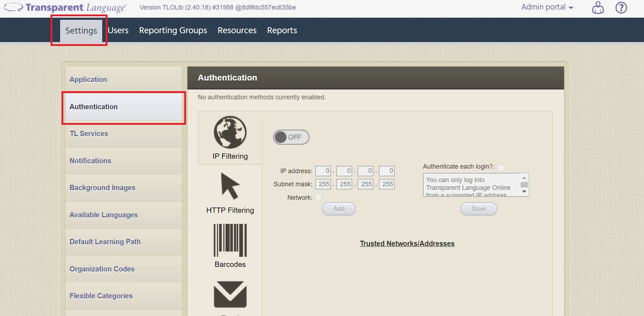Click the authenticate each login question mark
The width and height of the screenshot is (644, 316).
click(x=491, y=166)
